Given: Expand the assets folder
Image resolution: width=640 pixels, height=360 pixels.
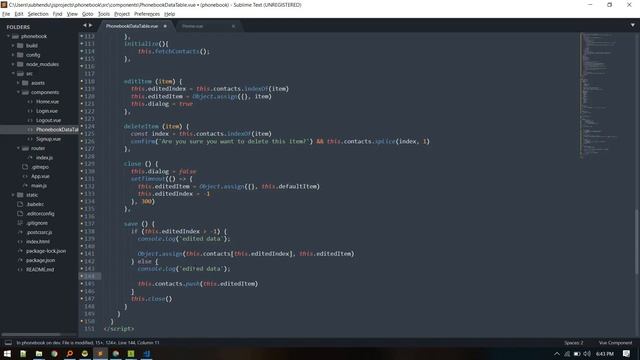Looking at the screenshot, I should click(x=18, y=83).
